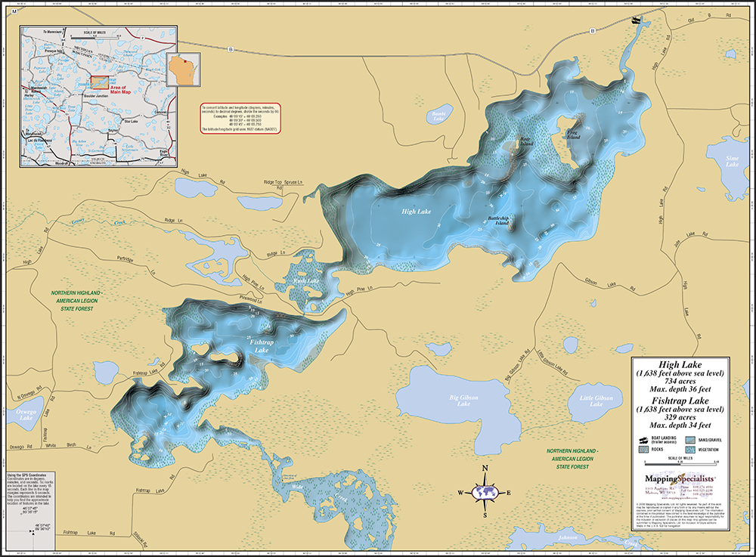Screen dimensions: 756x557
Task: Click the Mapping Specialists company name
Action: [x=680, y=479]
